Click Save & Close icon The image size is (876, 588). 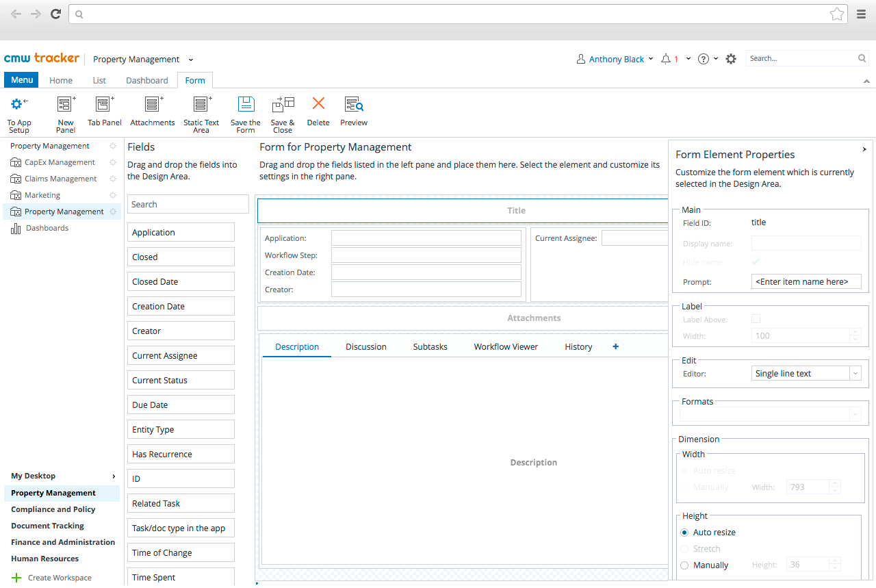click(x=283, y=104)
